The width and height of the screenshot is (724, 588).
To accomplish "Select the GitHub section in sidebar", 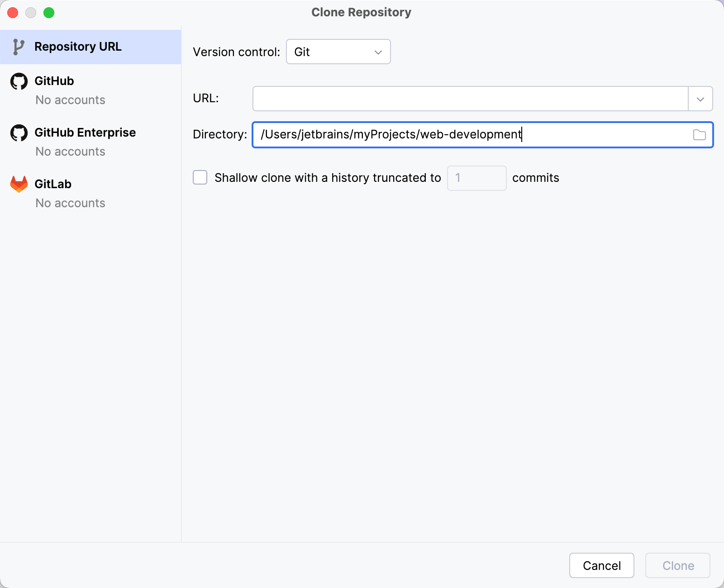I will click(x=54, y=81).
